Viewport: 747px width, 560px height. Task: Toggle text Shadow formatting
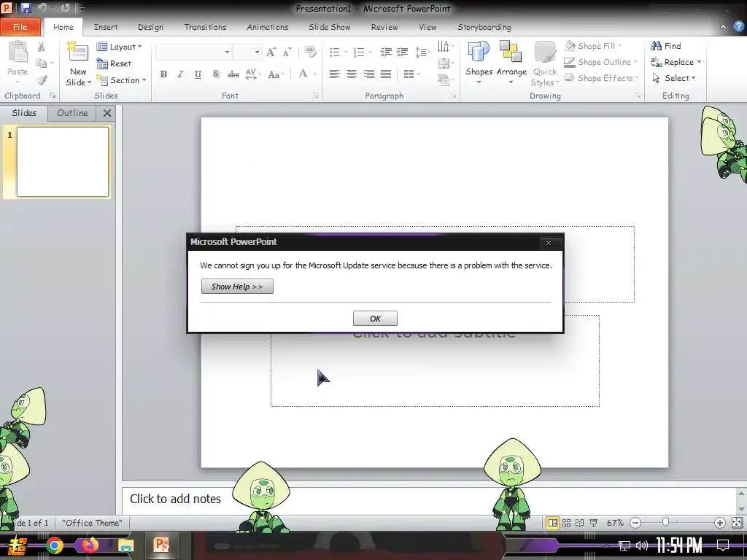click(x=215, y=74)
